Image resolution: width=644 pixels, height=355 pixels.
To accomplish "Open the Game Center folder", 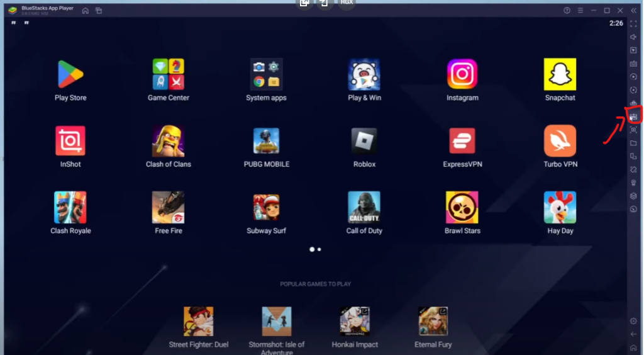I will [169, 74].
